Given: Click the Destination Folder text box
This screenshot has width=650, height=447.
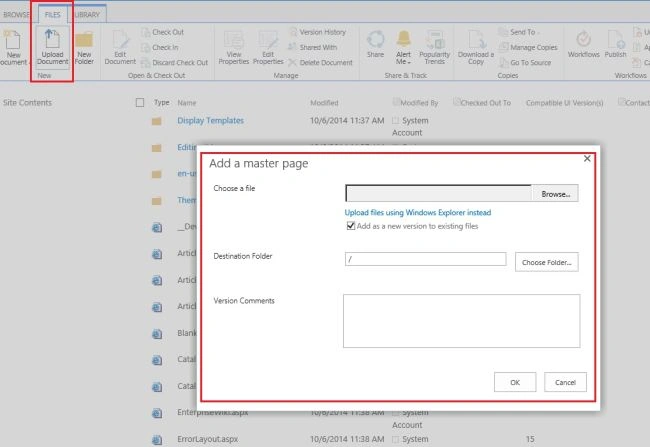Looking at the screenshot, I should point(425,259).
